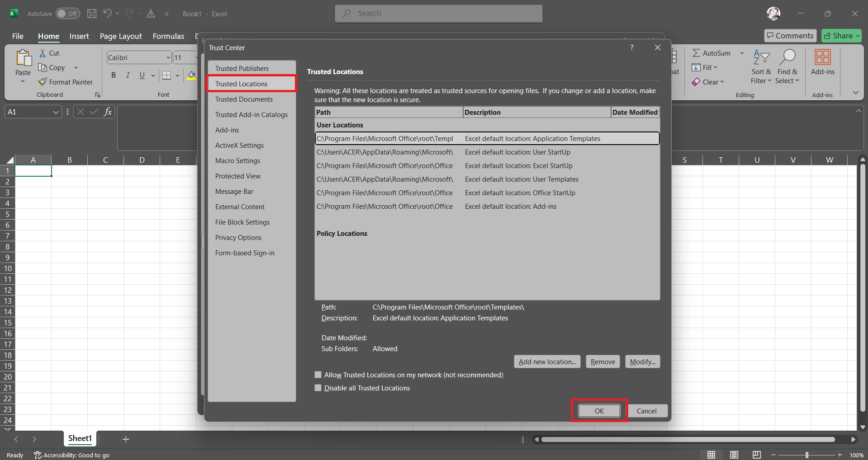Click the Copy icon in Clipboard group
The image size is (868, 460).
pos(43,68)
